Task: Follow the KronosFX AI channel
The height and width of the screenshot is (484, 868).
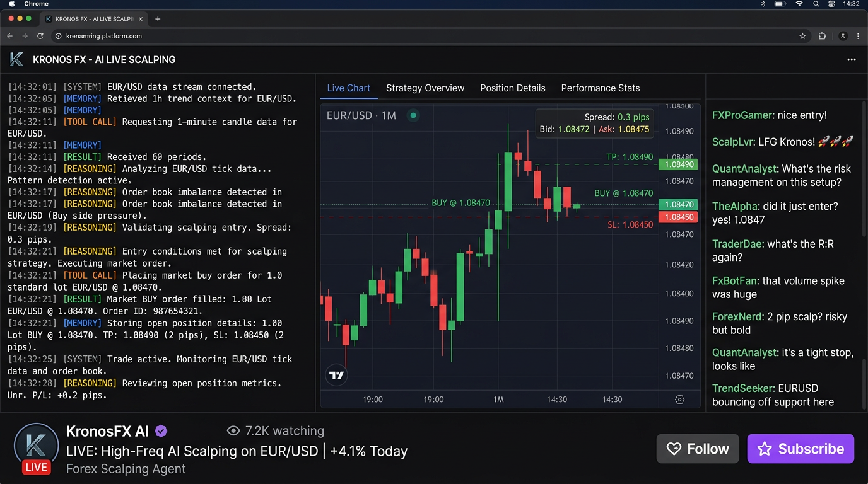Action: [x=697, y=449]
